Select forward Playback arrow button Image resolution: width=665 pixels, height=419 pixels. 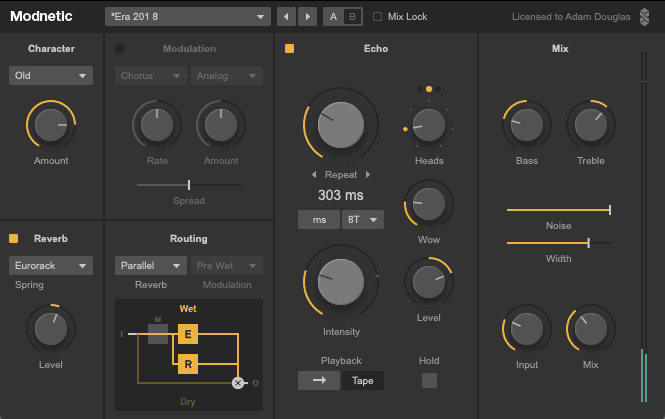coord(319,380)
